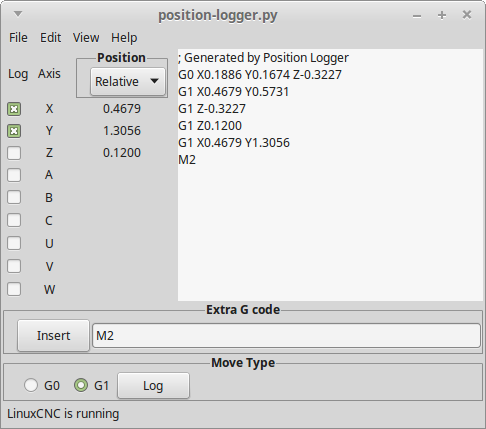
Task: Open the View menu
Action: click(86, 38)
